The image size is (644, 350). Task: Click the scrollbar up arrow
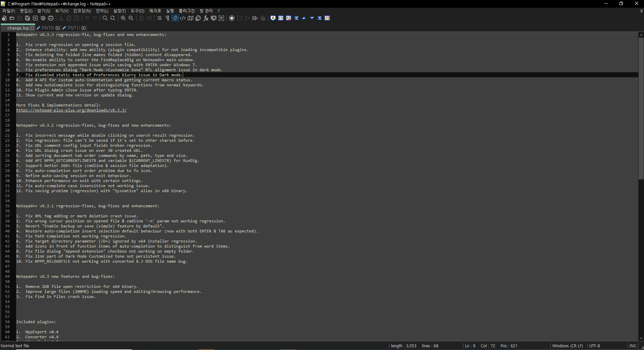point(641,35)
